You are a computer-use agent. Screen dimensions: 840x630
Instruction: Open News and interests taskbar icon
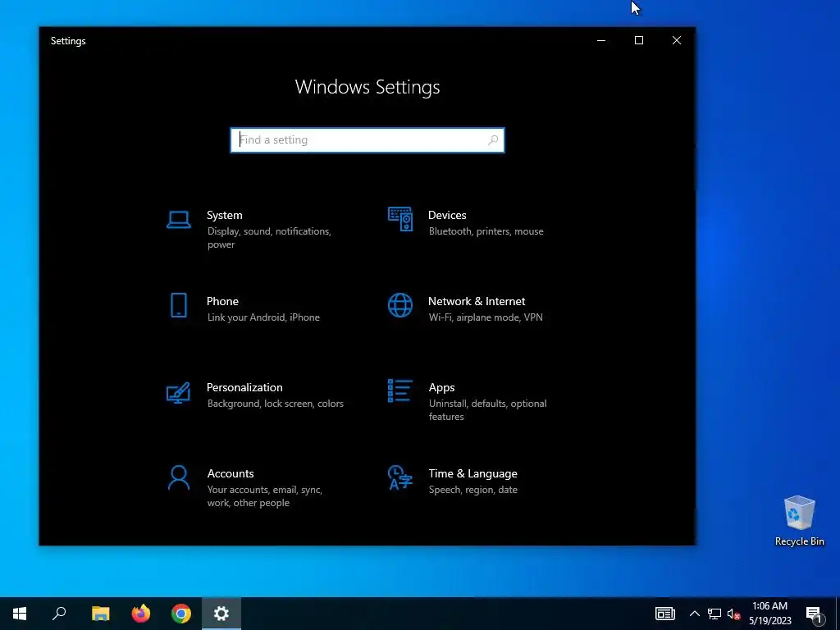click(x=664, y=614)
